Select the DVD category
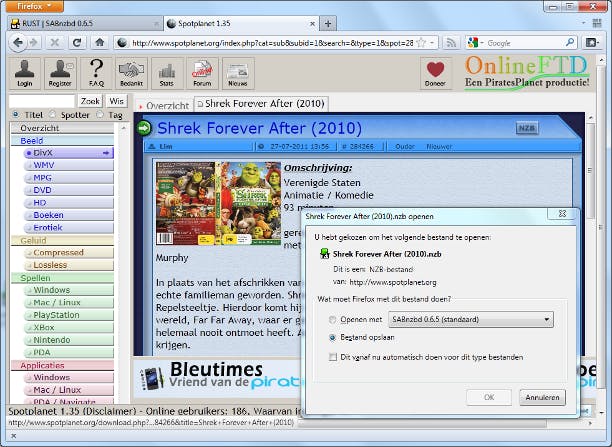Viewport: 612px width, 447px height. 69,190
